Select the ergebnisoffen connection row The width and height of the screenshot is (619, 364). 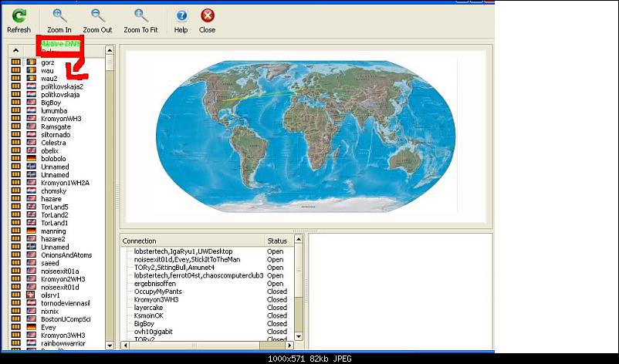click(x=154, y=284)
